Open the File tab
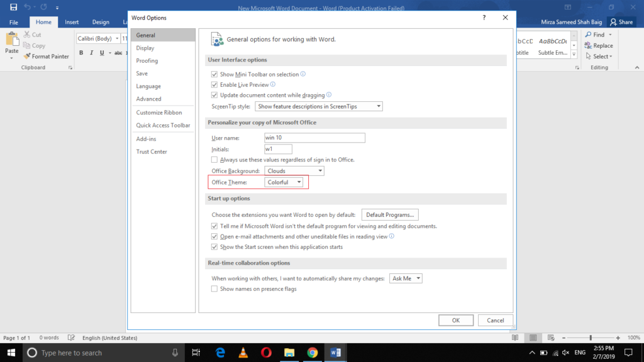Viewport: 644px width, 362px height. 14,22
